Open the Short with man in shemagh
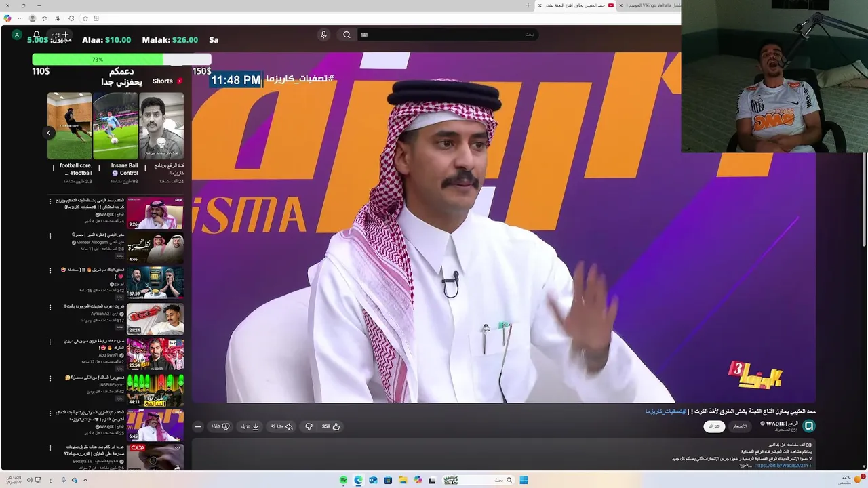 click(x=161, y=126)
